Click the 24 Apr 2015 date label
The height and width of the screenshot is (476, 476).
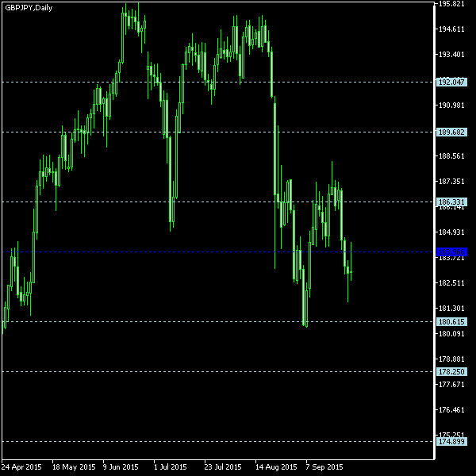coord(21,467)
